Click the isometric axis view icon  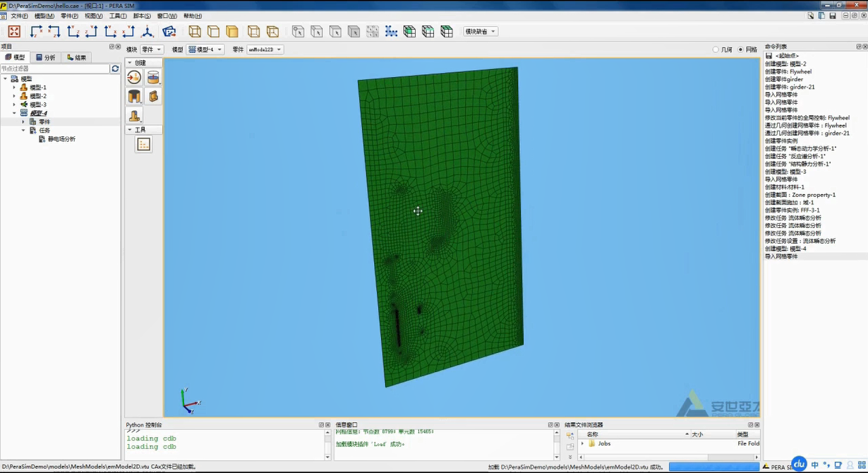pyautogui.click(x=147, y=31)
